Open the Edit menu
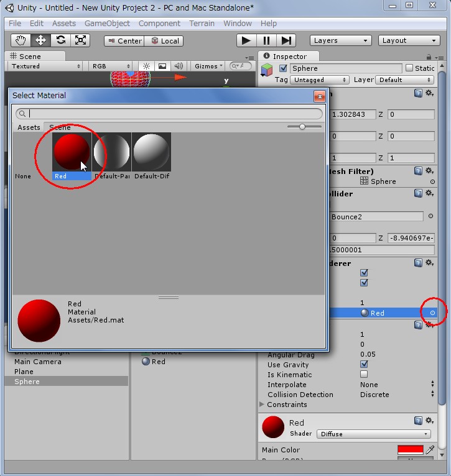Viewport: 451px width, 476px height. tap(37, 24)
